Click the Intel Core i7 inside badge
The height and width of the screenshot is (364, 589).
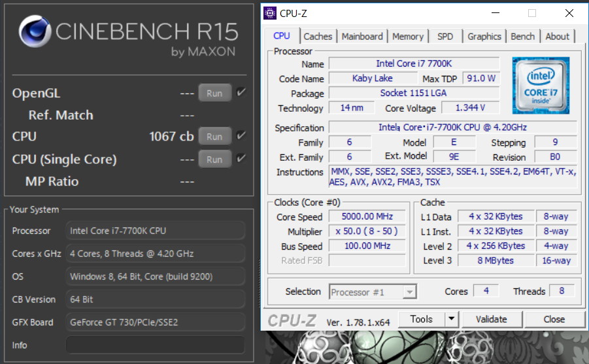(541, 85)
